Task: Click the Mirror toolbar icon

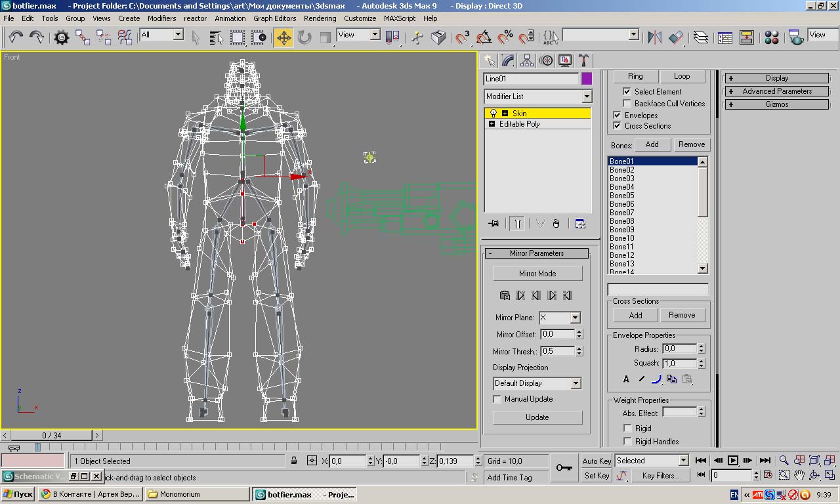Action: (654, 37)
